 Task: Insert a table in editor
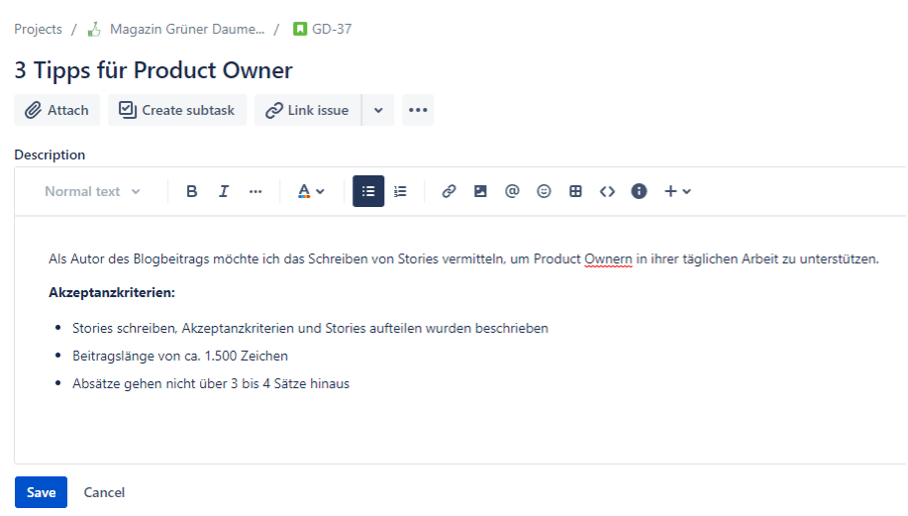point(576,191)
